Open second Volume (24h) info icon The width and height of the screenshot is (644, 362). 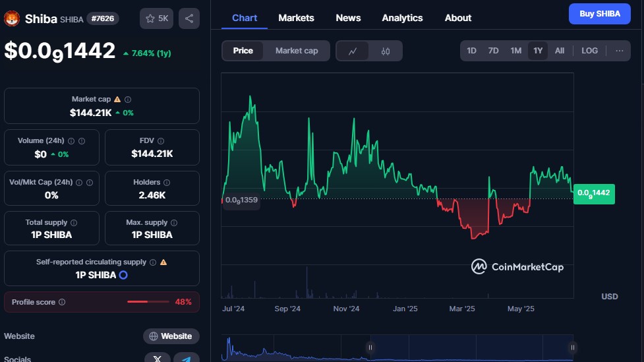[82, 141]
